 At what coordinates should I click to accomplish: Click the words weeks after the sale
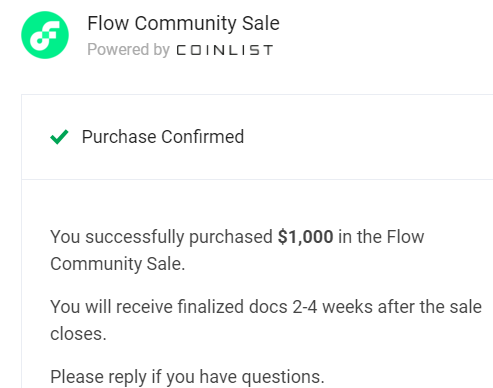(402, 307)
